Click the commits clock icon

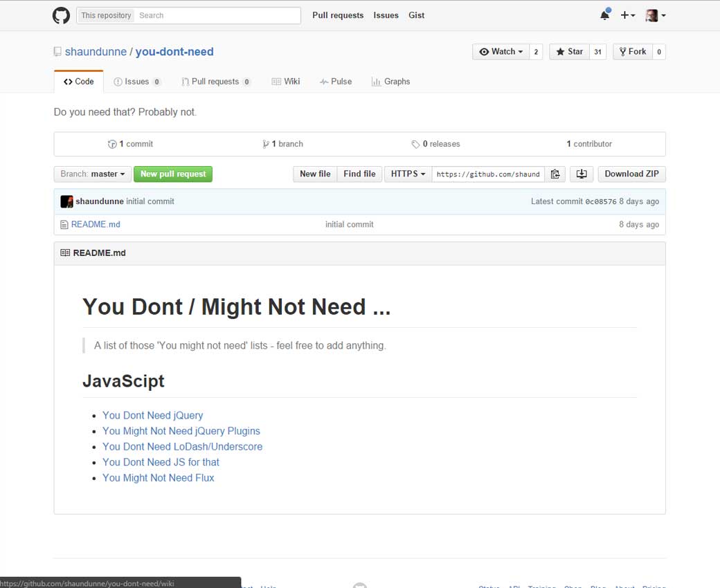pyautogui.click(x=112, y=145)
